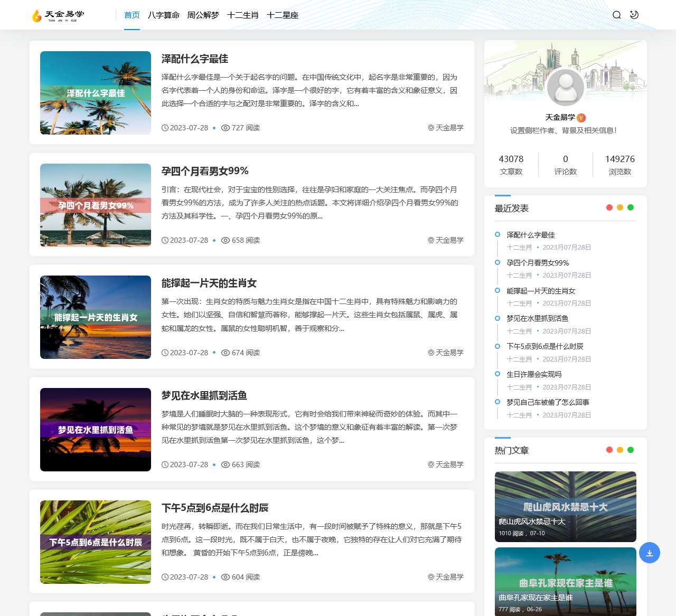Click the eye icon for 727 阅读
676x616 pixels.
click(226, 128)
